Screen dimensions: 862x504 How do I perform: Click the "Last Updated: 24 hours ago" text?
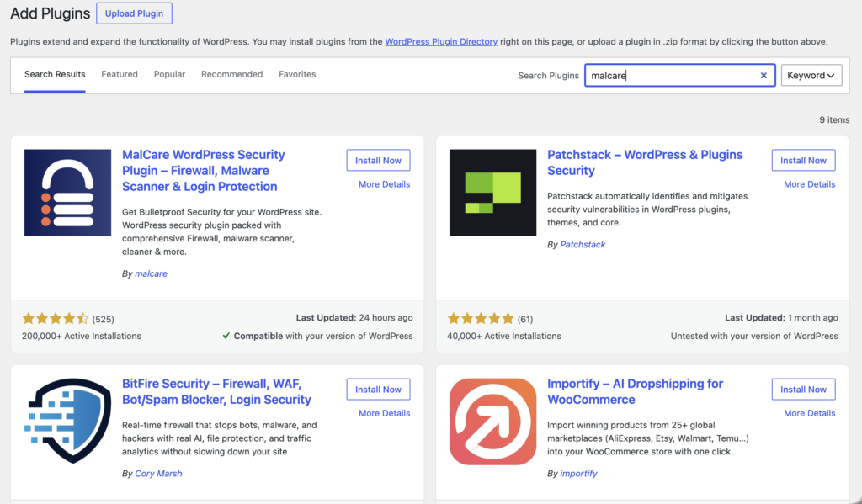(354, 318)
